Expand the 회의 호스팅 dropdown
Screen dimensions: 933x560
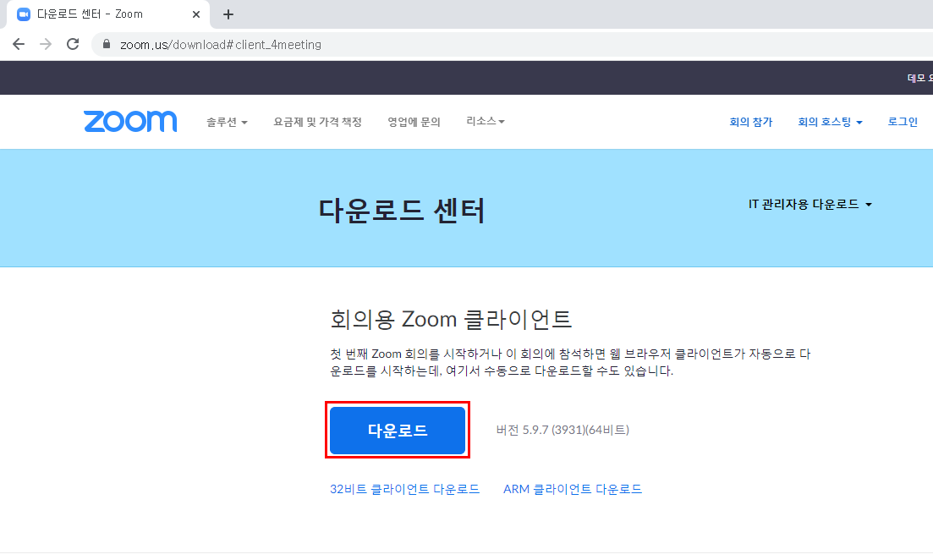(830, 122)
